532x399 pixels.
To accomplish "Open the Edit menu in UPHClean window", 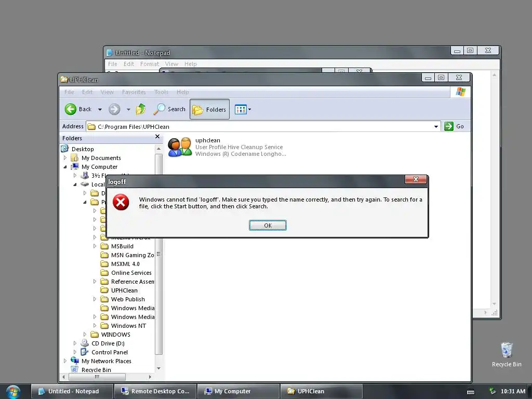I will click(x=87, y=92).
